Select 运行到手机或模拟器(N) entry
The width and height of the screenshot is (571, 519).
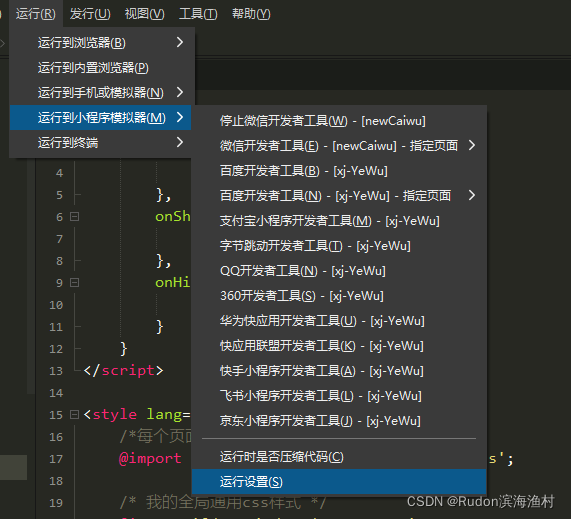tap(102, 93)
